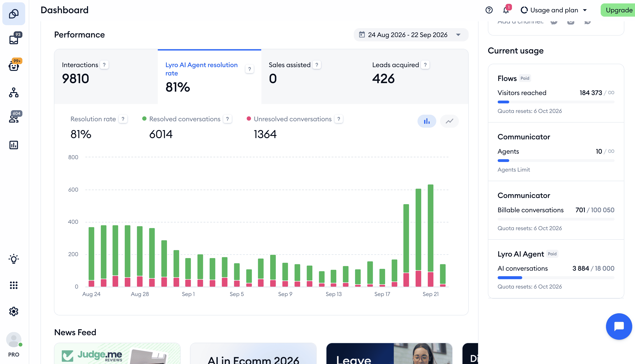Switch chart to bar view
Screen dimensions: 635x364
[427, 121]
